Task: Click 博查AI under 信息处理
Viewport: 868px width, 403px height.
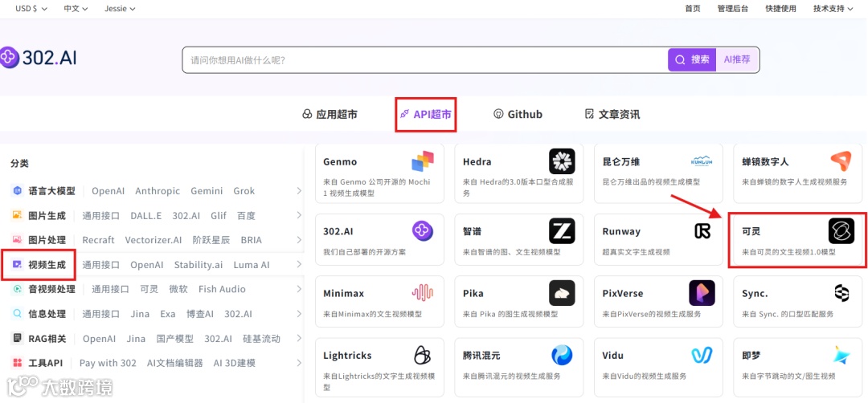Action: coord(200,313)
